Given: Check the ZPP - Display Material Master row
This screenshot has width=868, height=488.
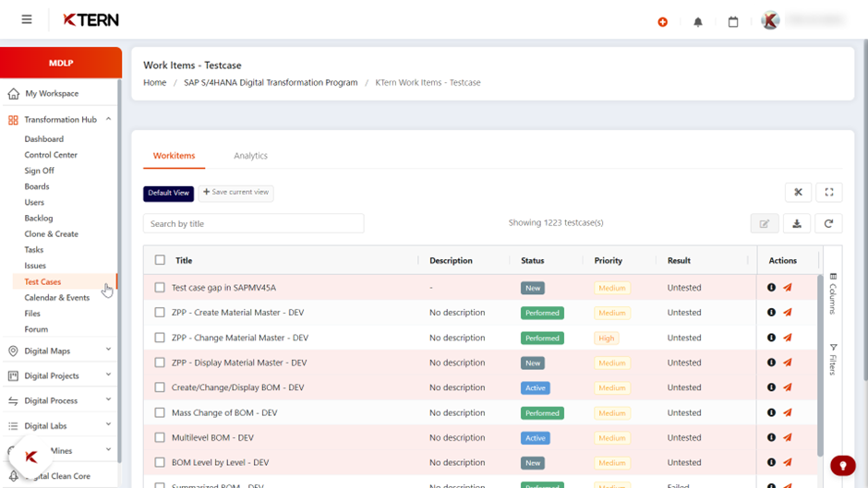Looking at the screenshot, I should (x=160, y=363).
